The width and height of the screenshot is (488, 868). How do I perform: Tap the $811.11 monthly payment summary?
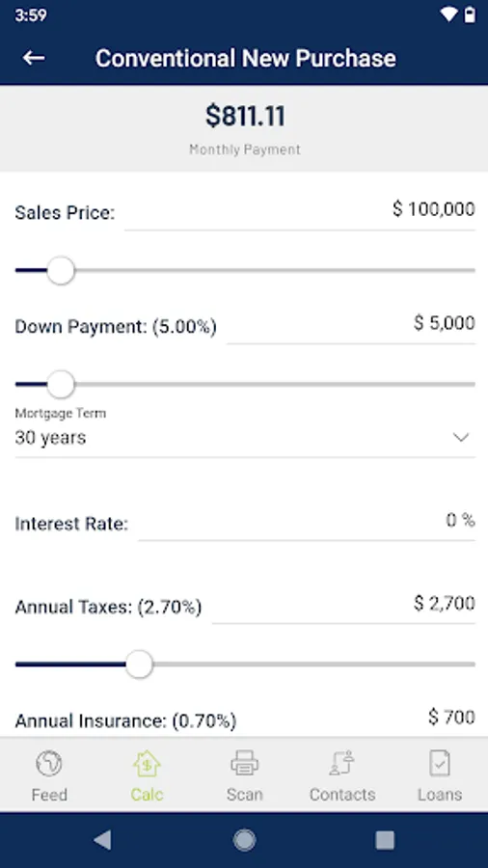point(245,128)
